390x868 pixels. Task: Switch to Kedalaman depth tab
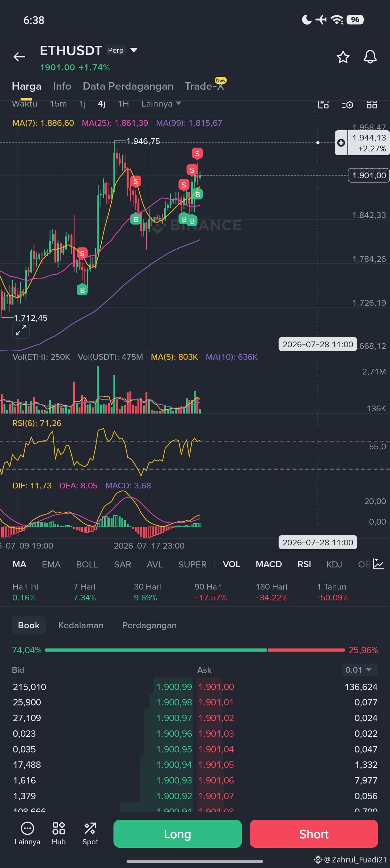[81, 625]
